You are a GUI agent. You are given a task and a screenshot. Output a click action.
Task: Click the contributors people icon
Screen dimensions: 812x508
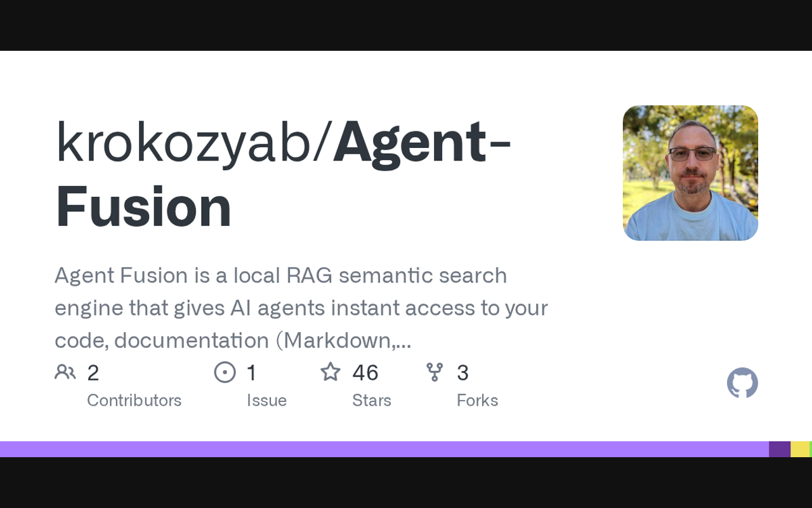65,372
